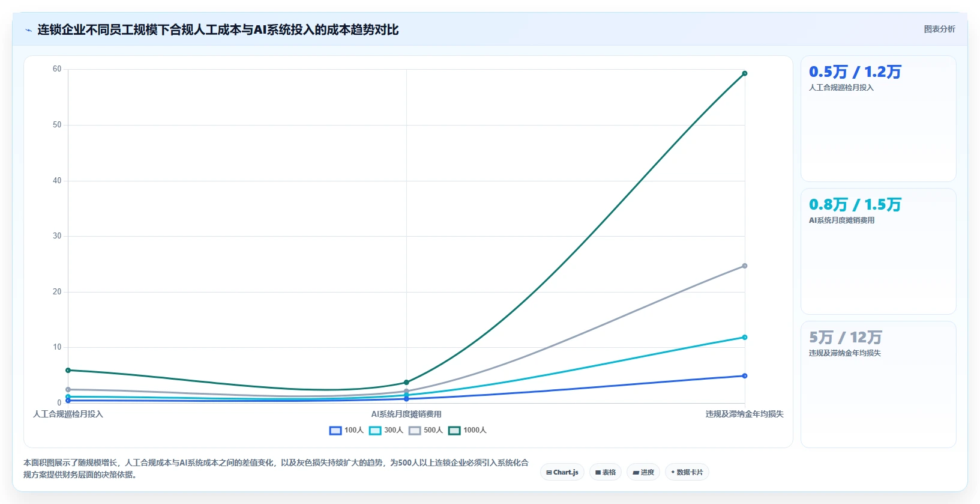The height and width of the screenshot is (504, 980).
Task: Click the Chart.js tag button
Action: [562, 472]
